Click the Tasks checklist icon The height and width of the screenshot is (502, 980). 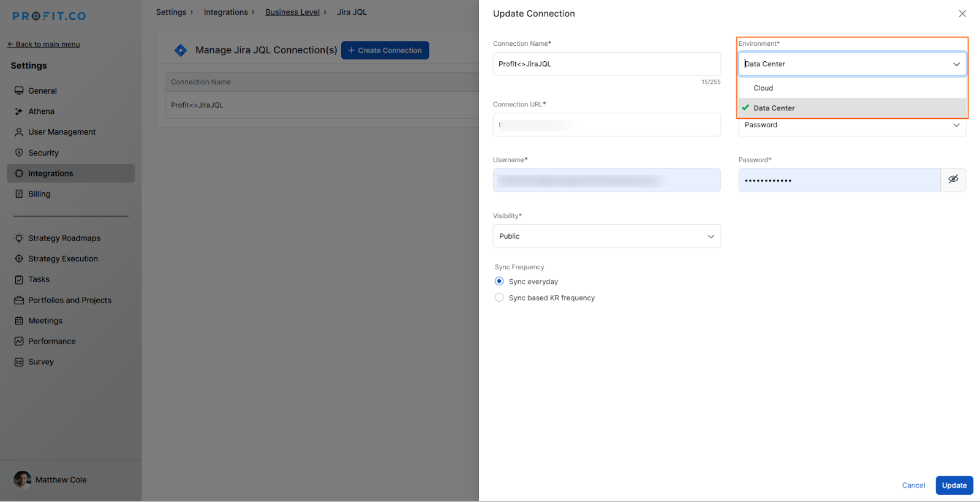click(x=19, y=279)
